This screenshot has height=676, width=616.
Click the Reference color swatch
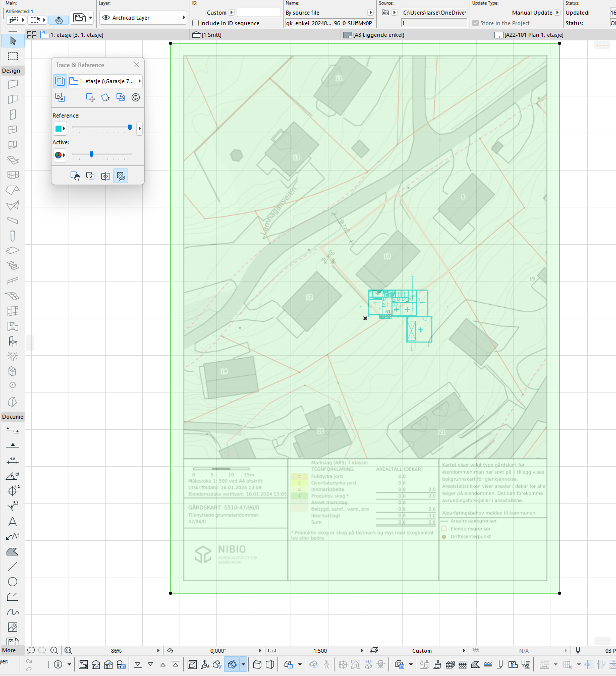(59, 129)
